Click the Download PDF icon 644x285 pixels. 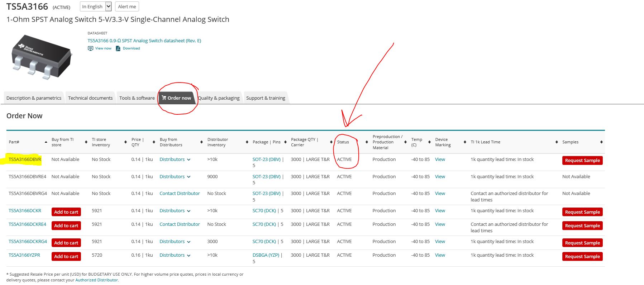[x=118, y=48]
